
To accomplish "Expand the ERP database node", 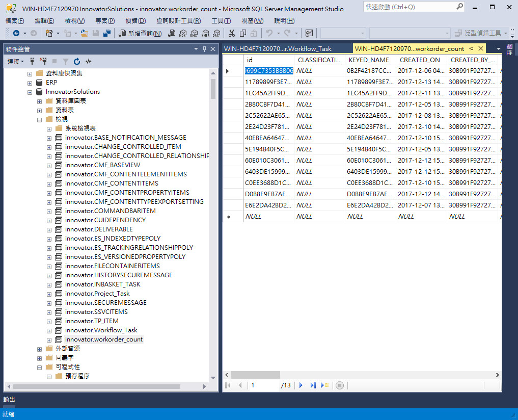I will 30,83.
